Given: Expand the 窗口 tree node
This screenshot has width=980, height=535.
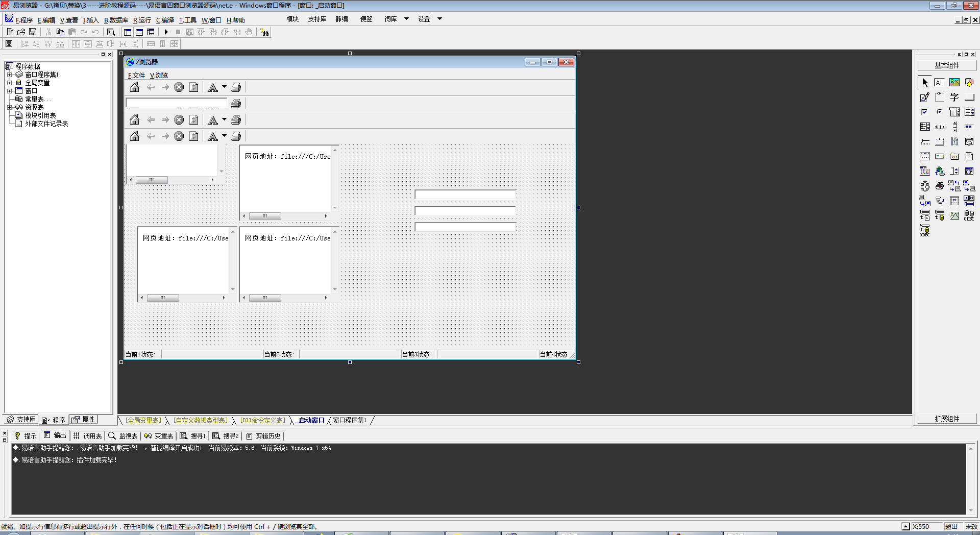Looking at the screenshot, I should pyautogui.click(x=9, y=91).
